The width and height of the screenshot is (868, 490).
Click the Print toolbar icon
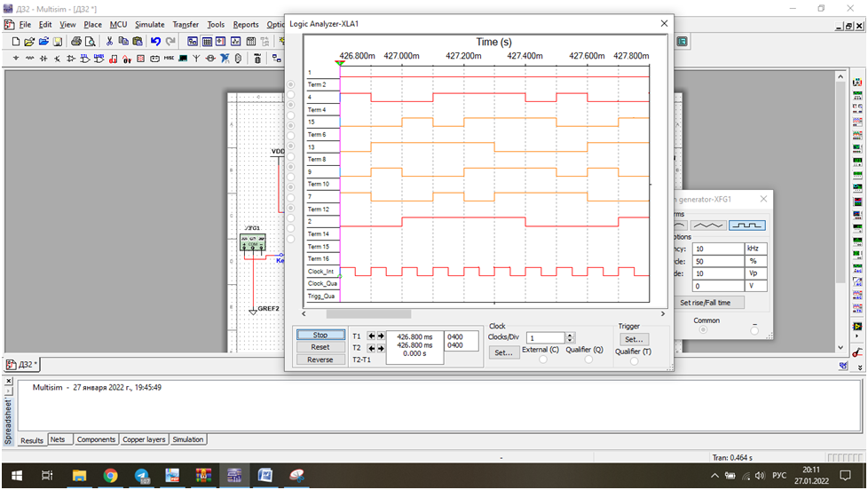(76, 42)
